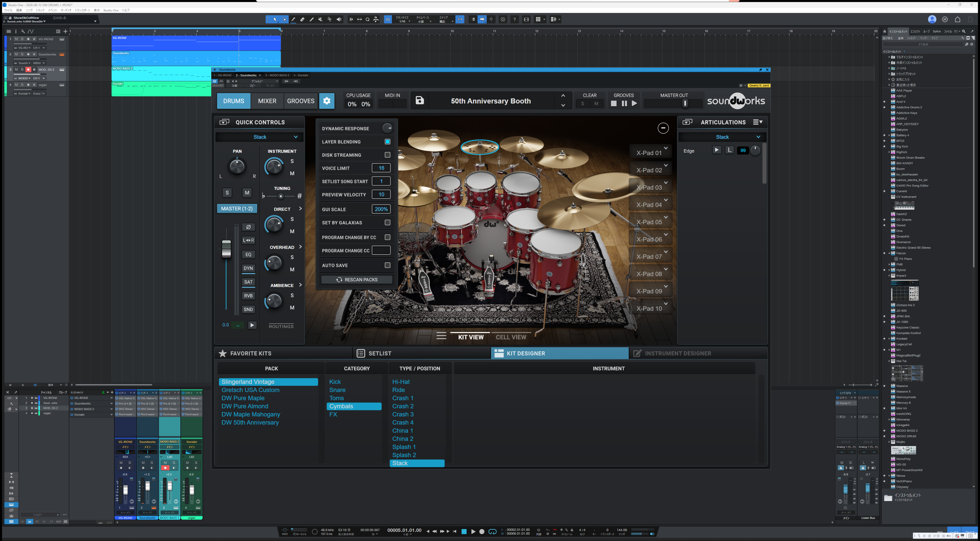Click the Soundworks gear settings icon
This screenshot has width=980, height=541.
coord(327,101)
